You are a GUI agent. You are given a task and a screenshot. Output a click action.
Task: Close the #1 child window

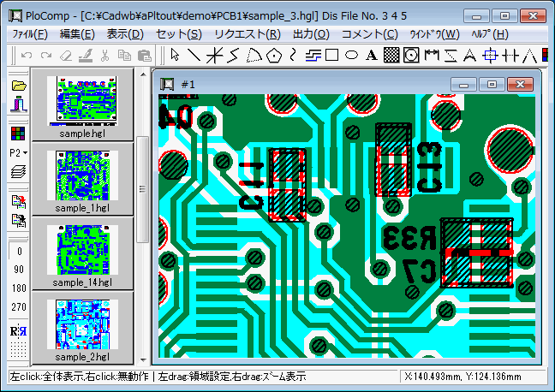click(x=521, y=85)
